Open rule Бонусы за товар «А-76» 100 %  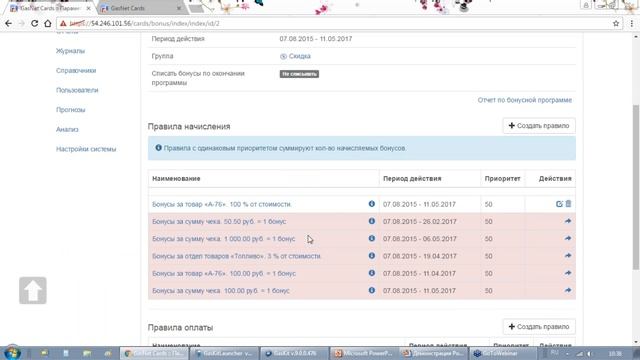222,204
